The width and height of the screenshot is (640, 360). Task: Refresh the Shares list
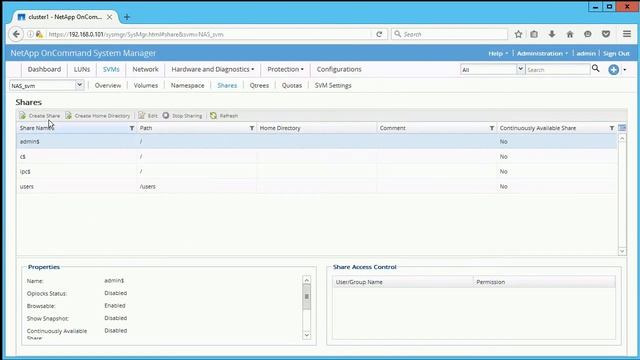click(224, 116)
